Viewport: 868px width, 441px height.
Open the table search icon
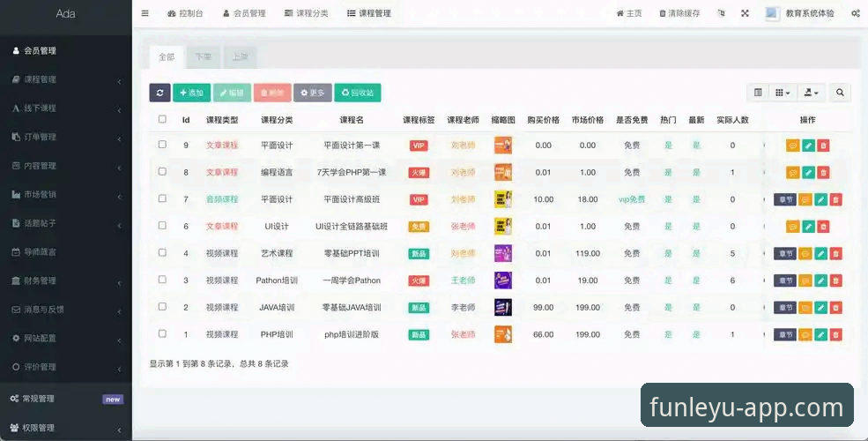(x=840, y=93)
